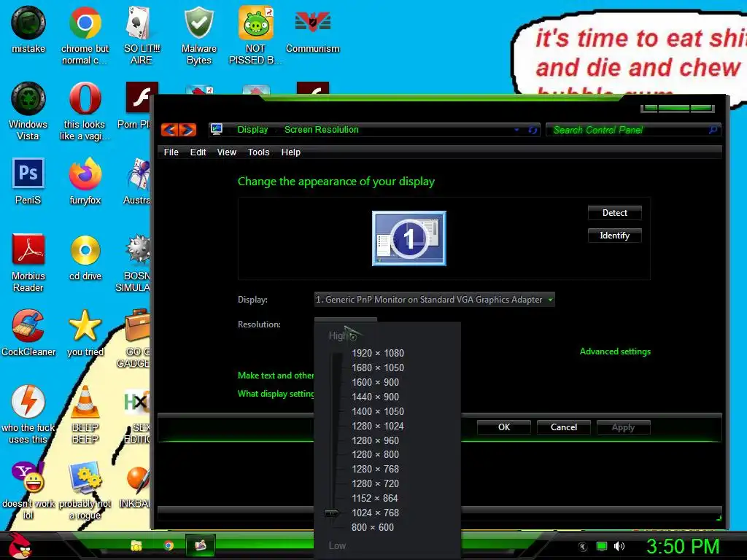Click the Angry Bird start button

coord(19,545)
